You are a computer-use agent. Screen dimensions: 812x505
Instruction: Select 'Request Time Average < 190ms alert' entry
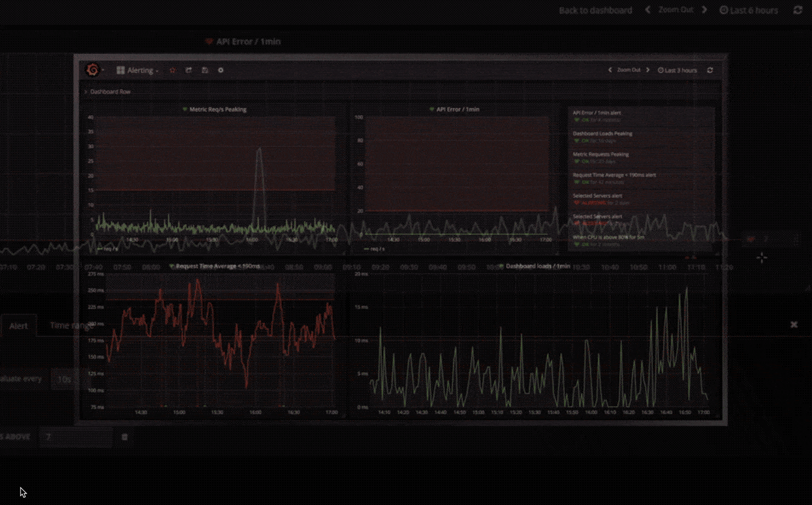coord(614,176)
